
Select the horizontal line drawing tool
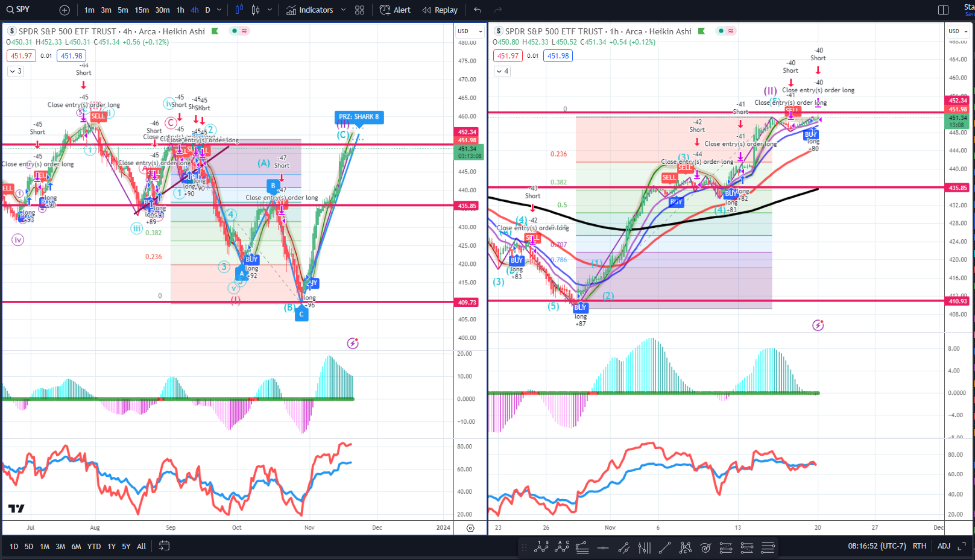(602, 547)
